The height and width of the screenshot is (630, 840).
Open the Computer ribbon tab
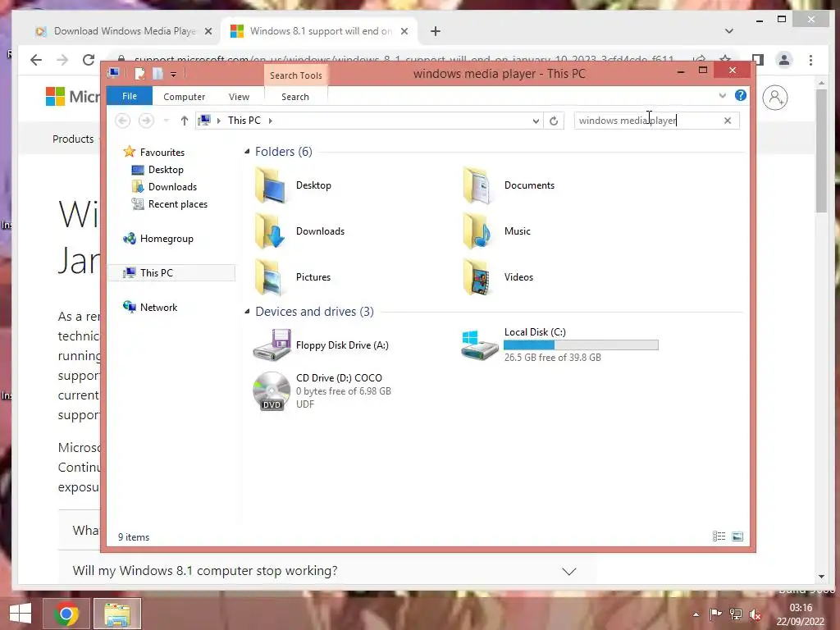point(185,97)
